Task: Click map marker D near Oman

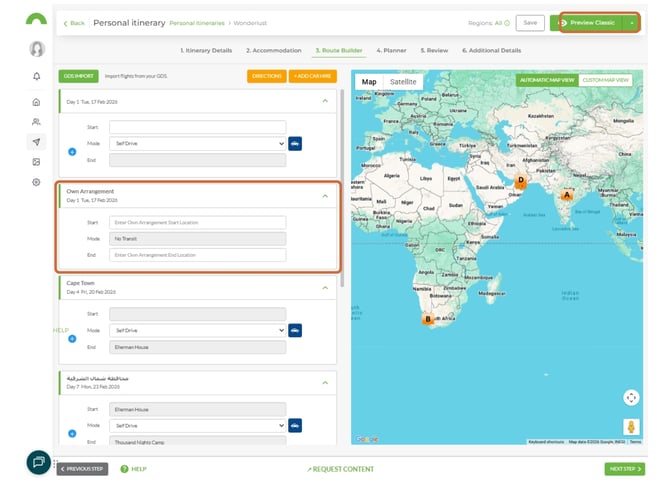Action: click(x=520, y=180)
